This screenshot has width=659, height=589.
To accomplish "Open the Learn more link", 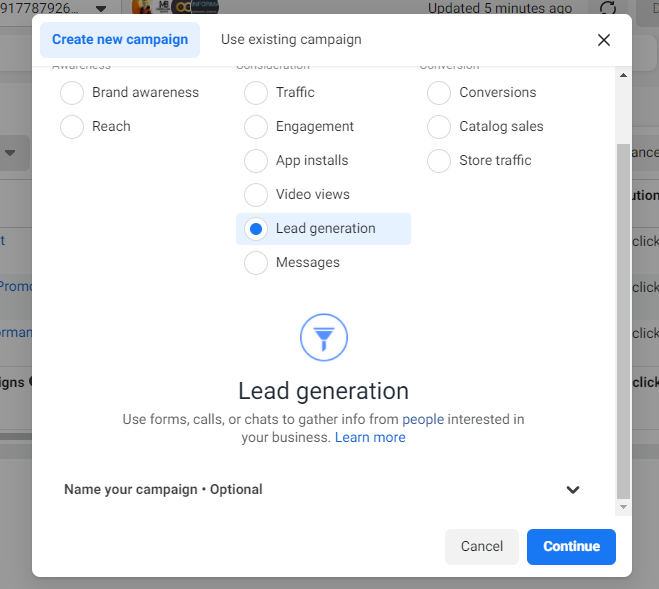I will pyautogui.click(x=370, y=437).
